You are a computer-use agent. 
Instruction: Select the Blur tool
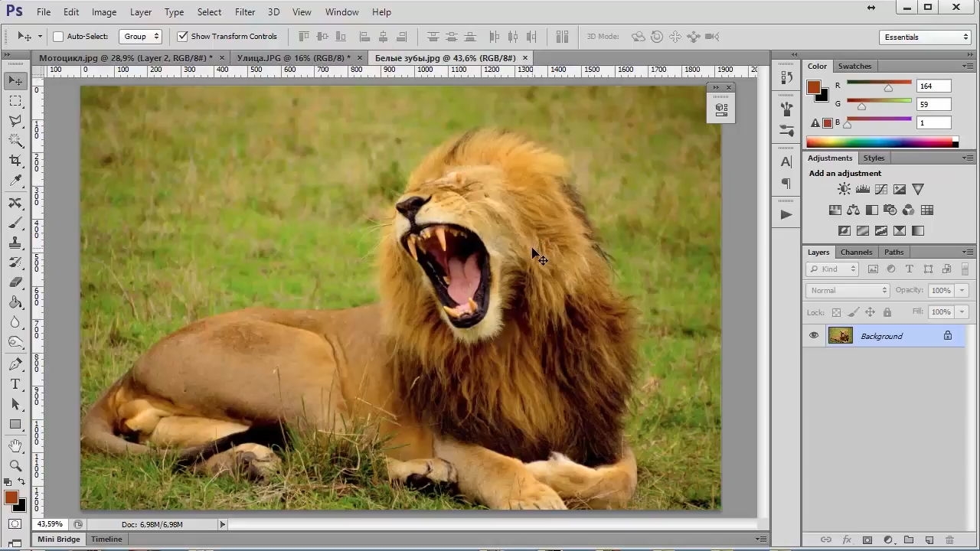point(15,322)
